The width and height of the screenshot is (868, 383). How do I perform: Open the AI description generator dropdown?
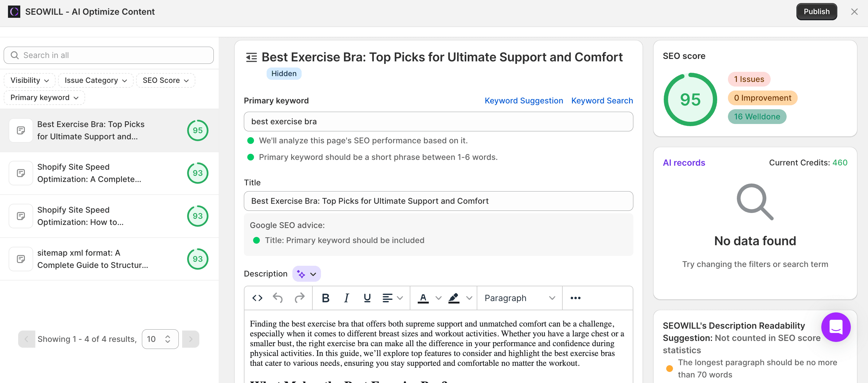pos(306,274)
